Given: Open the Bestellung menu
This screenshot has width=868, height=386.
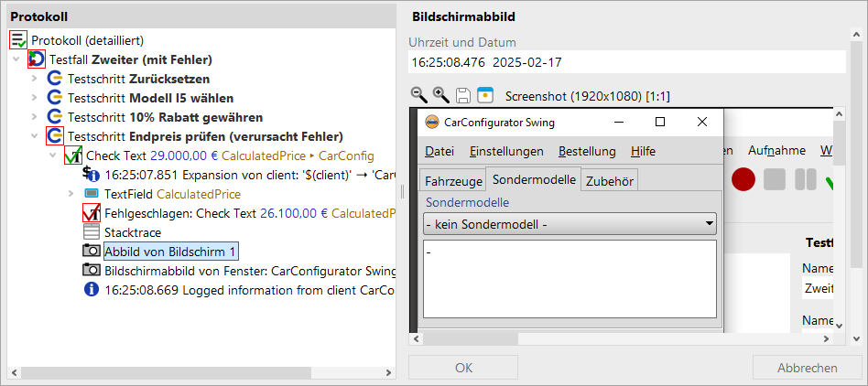Looking at the screenshot, I should click(587, 151).
